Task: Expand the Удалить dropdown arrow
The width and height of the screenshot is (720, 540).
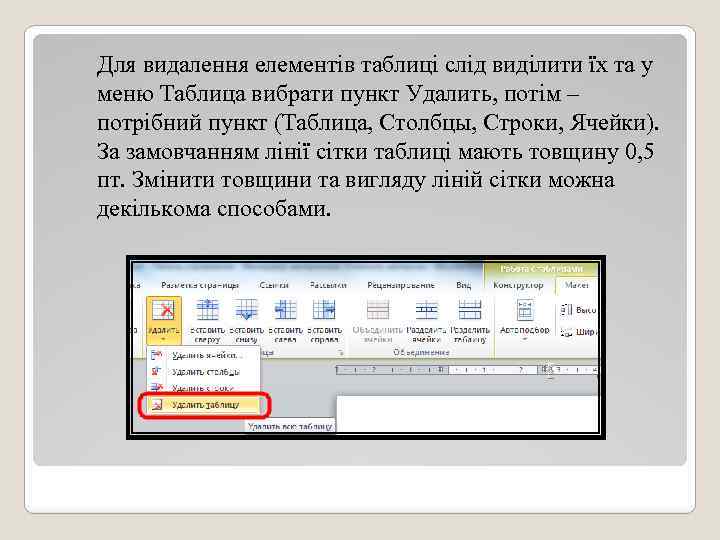Action: [x=163, y=340]
